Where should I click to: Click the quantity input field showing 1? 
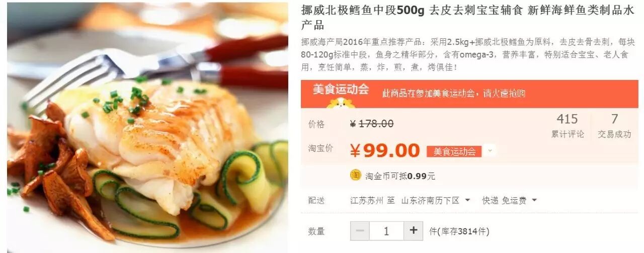coord(386,231)
